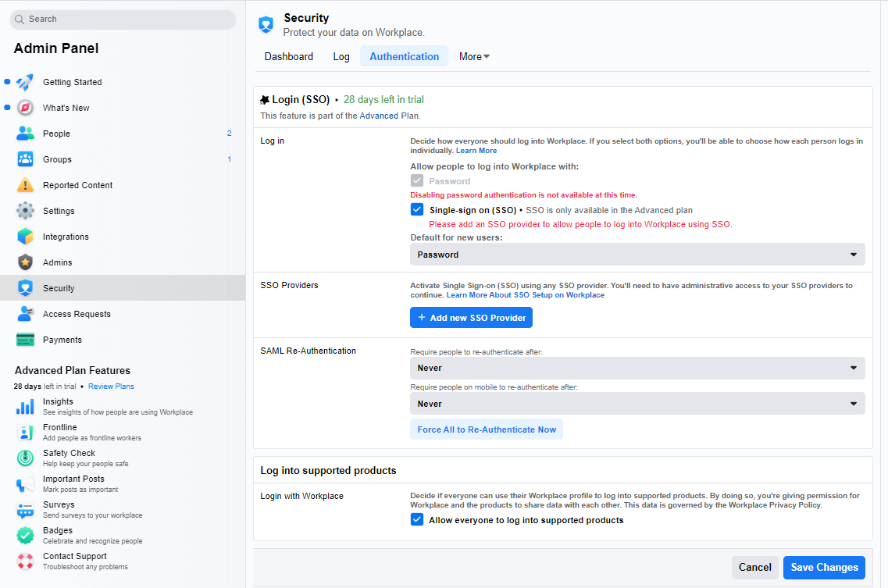
Task: Open the re-authenticate after dropdown
Action: 637,368
